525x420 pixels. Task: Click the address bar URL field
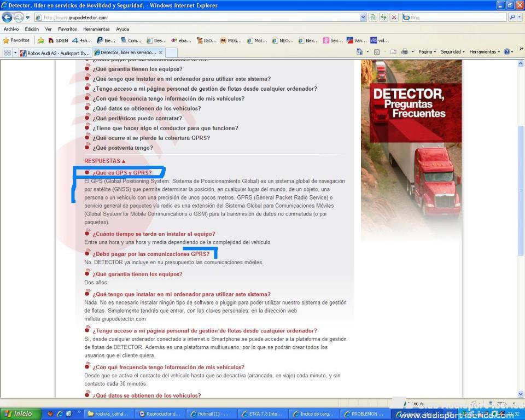click(197, 17)
